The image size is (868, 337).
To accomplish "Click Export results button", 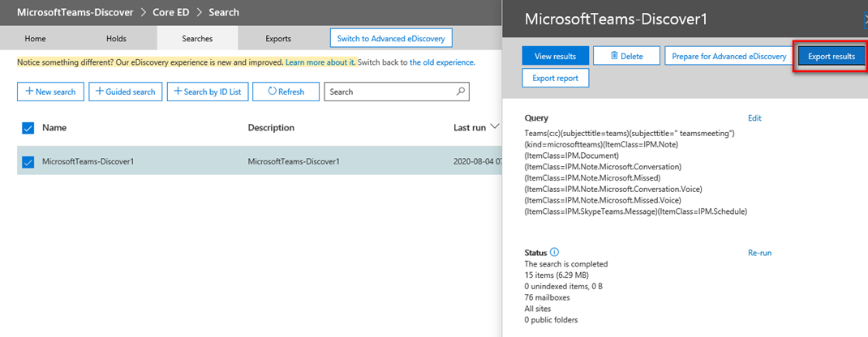I will (831, 56).
